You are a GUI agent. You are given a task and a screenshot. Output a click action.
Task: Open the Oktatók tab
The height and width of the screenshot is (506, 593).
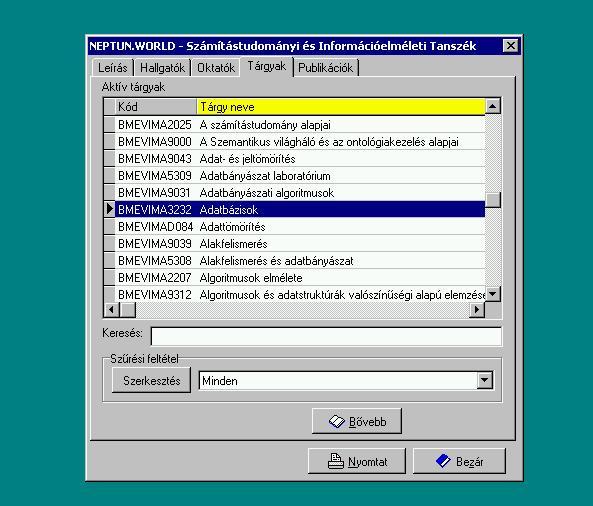pyautogui.click(x=216, y=68)
